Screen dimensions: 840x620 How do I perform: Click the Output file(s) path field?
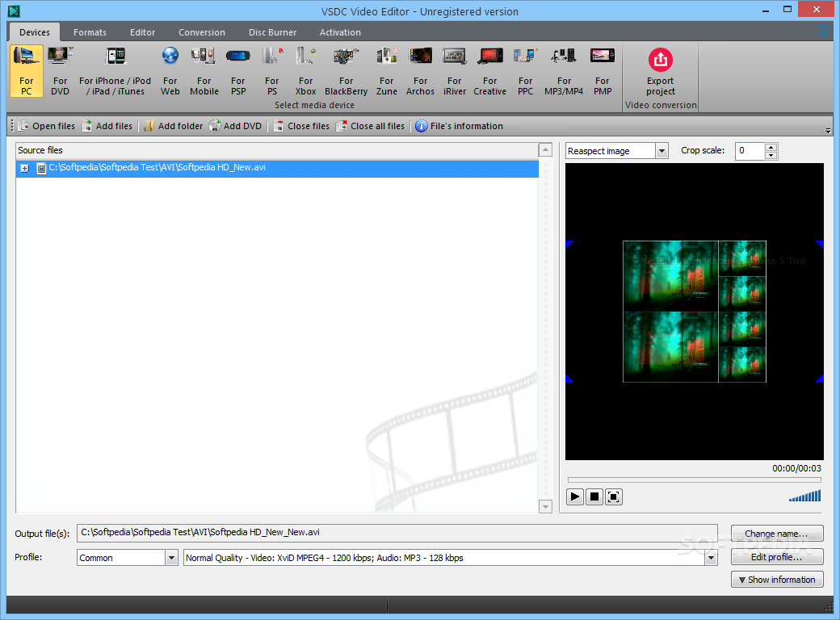tap(397, 532)
